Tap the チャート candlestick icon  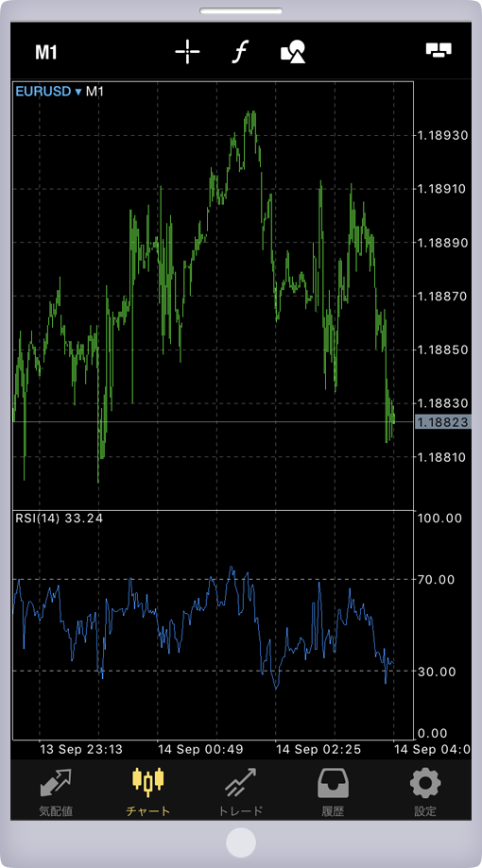pyautogui.click(x=148, y=782)
